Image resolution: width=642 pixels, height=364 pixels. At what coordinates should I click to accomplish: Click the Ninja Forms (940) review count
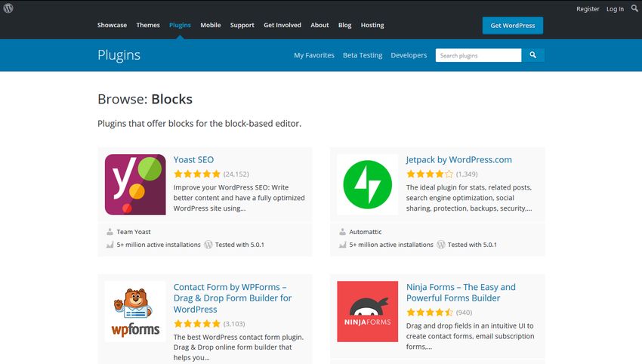[x=464, y=313]
